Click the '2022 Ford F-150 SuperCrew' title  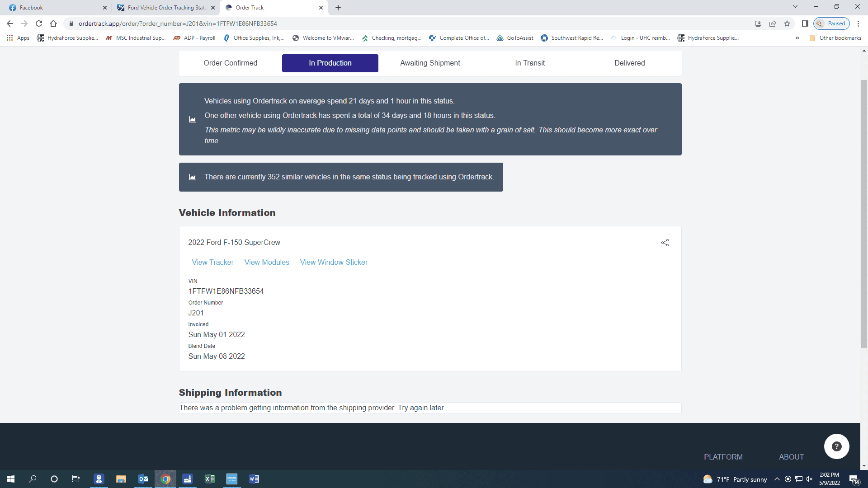tap(234, 243)
